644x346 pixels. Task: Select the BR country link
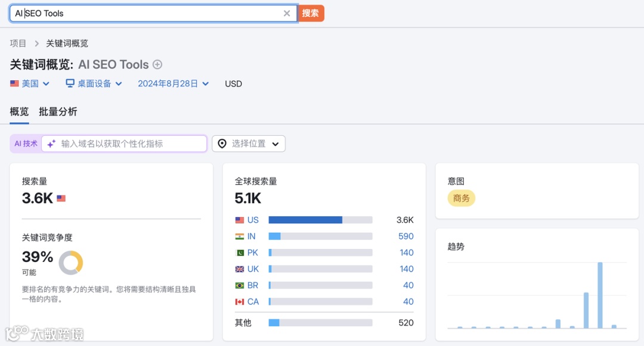tap(253, 285)
